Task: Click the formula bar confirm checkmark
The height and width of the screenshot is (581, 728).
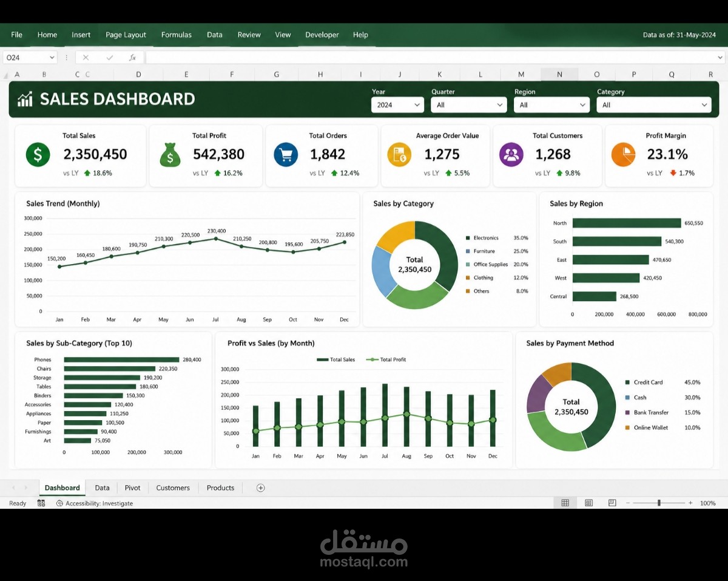Action: [x=109, y=58]
